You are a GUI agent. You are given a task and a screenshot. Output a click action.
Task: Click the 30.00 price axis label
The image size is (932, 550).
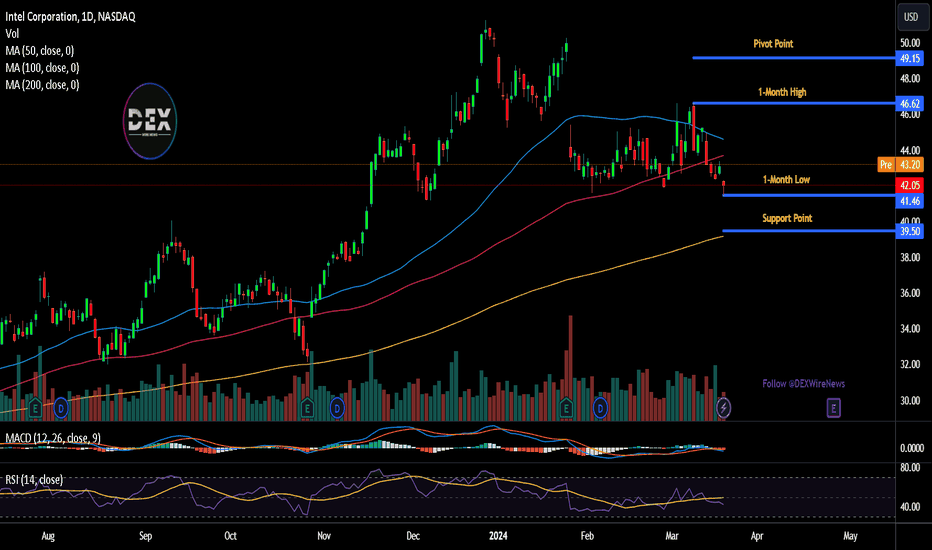click(910, 401)
